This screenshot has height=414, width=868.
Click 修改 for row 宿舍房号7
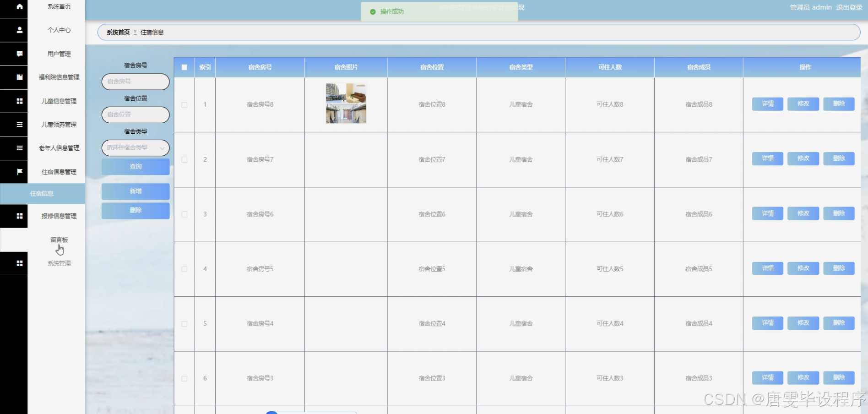(x=803, y=158)
